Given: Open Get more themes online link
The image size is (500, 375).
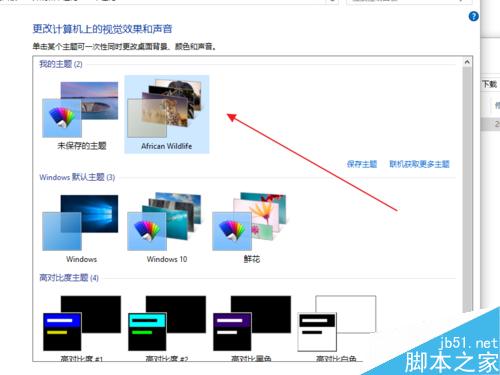Looking at the screenshot, I should pyautogui.click(x=419, y=164).
